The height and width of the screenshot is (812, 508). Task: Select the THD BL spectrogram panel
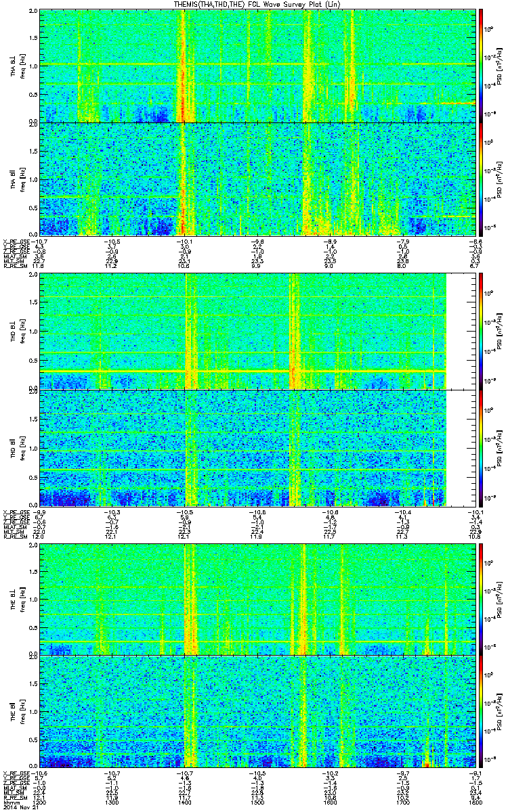[258, 331]
